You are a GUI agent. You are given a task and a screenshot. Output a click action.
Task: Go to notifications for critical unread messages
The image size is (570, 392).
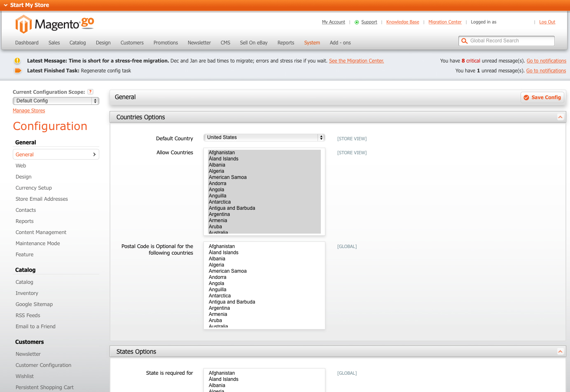click(547, 61)
